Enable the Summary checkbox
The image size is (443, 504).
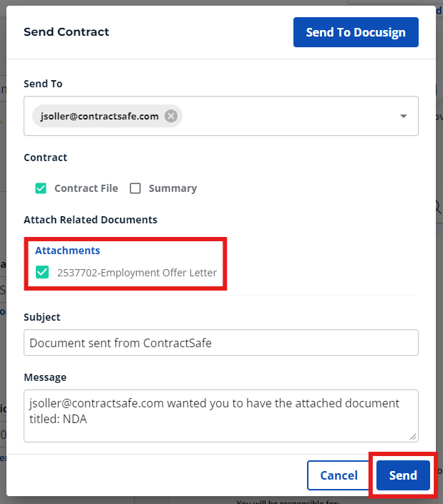click(135, 188)
